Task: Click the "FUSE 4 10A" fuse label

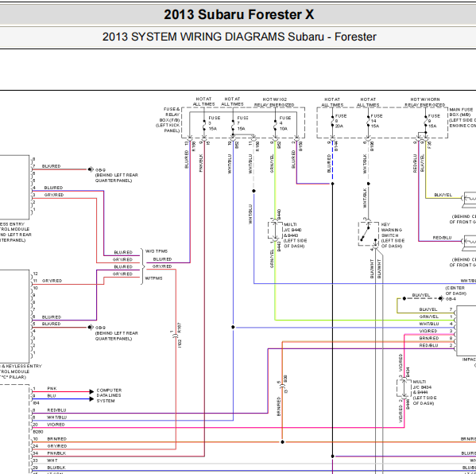Action: (x=284, y=123)
